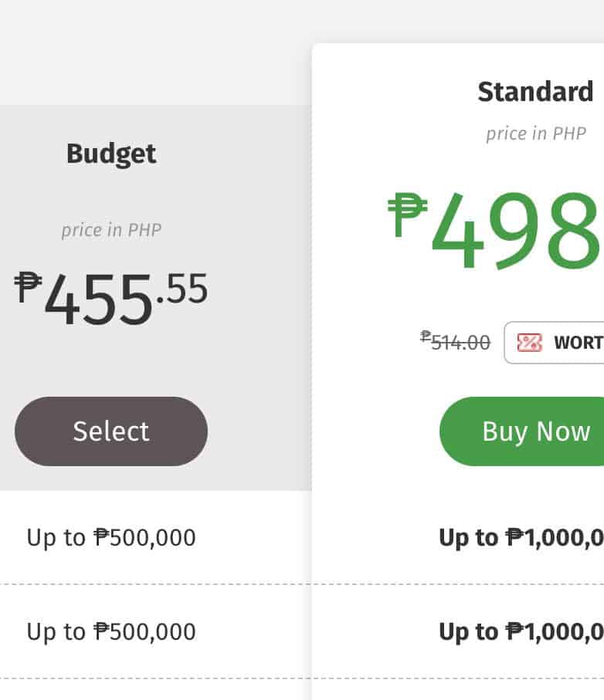
Task: Click "price in PHP" under Budget
Action: (x=111, y=230)
